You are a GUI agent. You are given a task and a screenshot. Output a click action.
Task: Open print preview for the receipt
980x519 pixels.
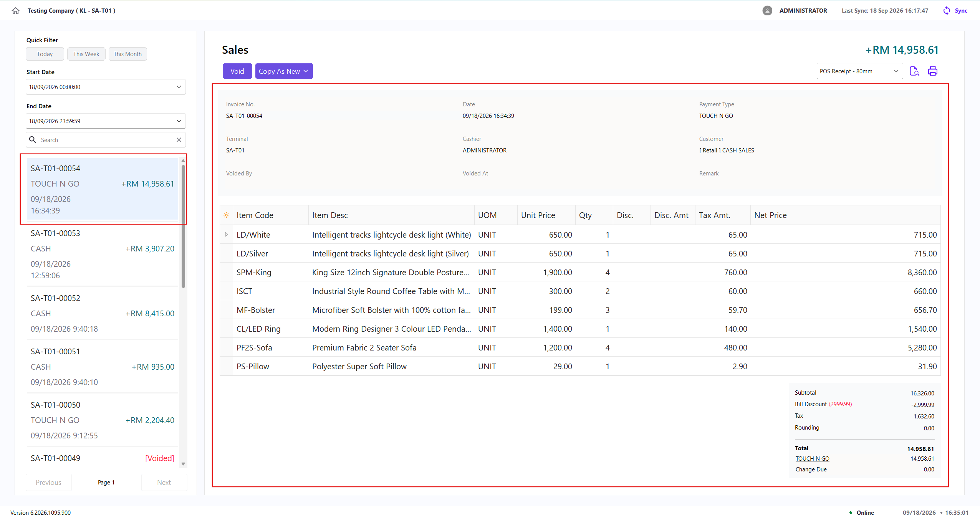point(914,71)
